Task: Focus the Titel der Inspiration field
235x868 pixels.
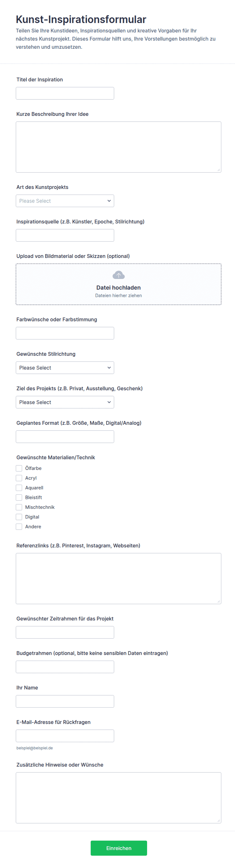Action: tap(65, 93)
